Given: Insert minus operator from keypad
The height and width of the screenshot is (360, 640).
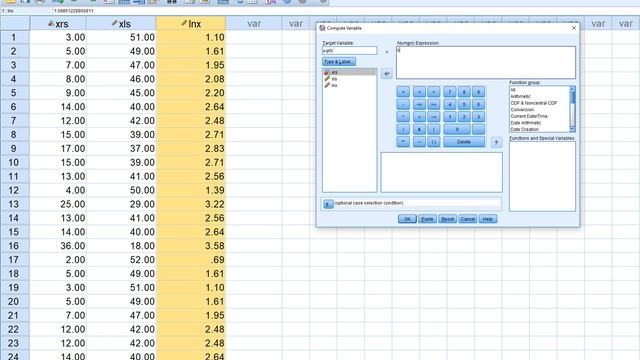Looking at the screenshot, I should [x=403, y=104].
